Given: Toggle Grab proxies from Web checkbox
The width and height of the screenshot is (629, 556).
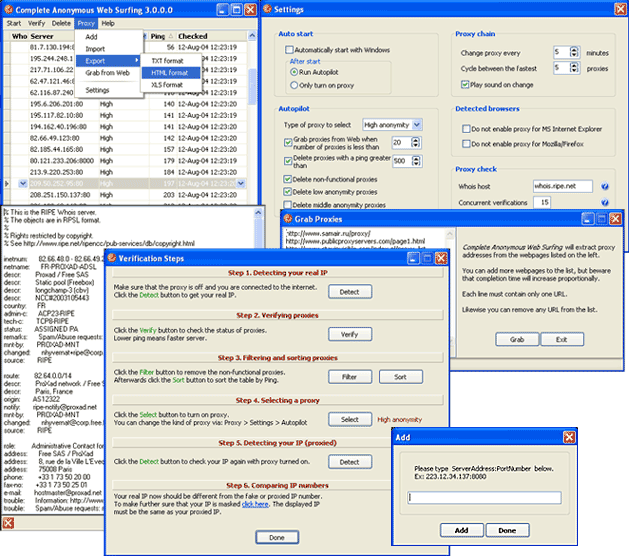Looking at the screenshot, I should pos(288,142).
